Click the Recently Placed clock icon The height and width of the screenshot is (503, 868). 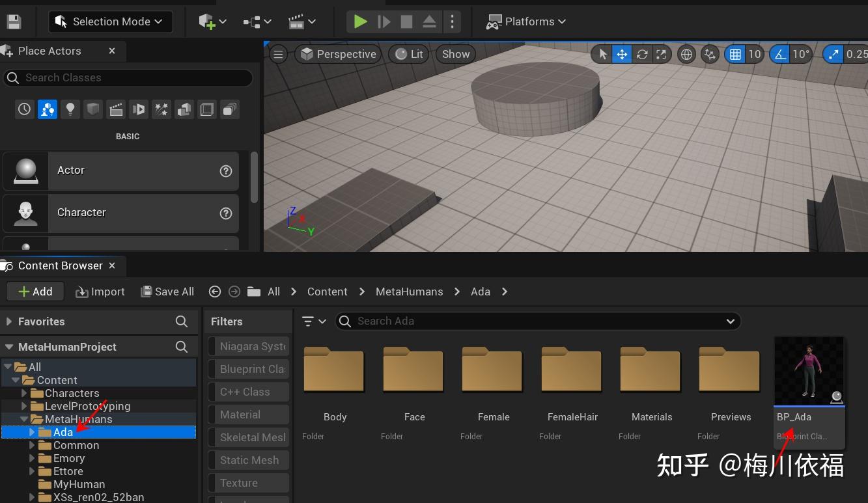[x=24, y=109]
